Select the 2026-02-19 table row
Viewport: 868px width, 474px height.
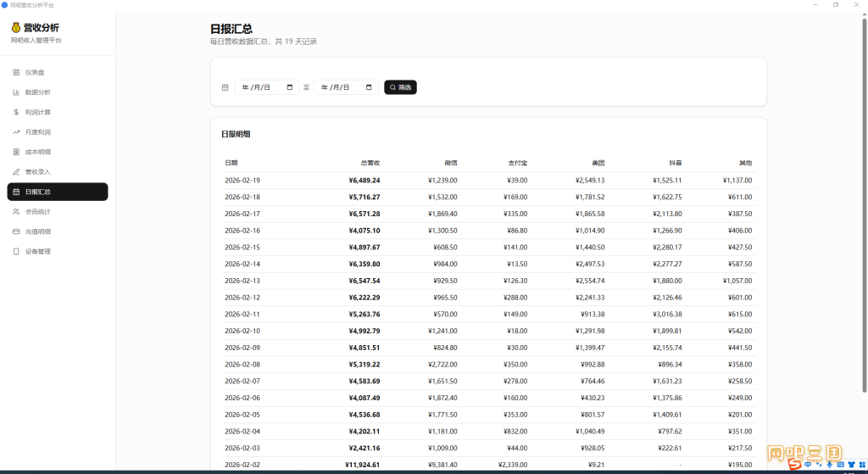pos(488,181)
